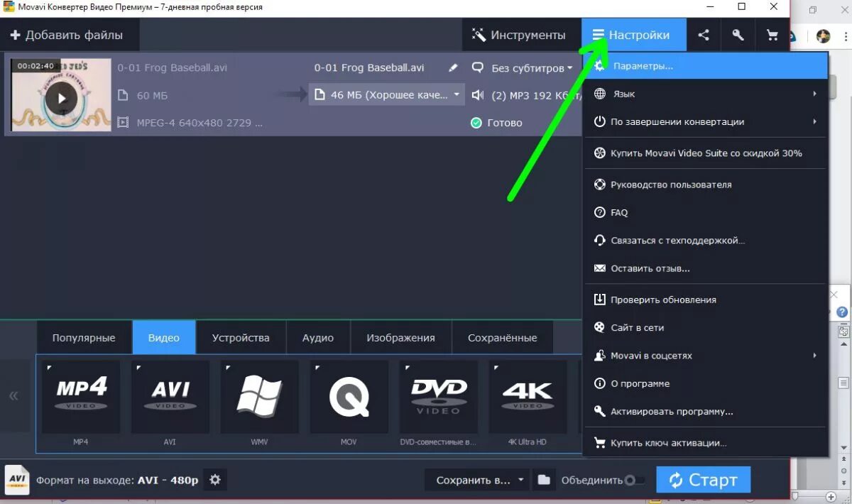Open Параметры menu entry
This screenshot has height=504, width=852.
pos(706,65)
